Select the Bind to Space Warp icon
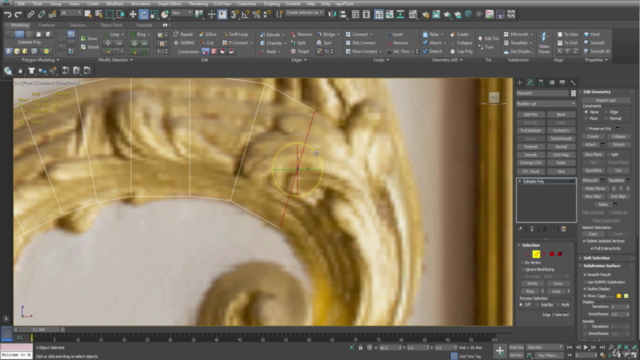 point(52,14)
